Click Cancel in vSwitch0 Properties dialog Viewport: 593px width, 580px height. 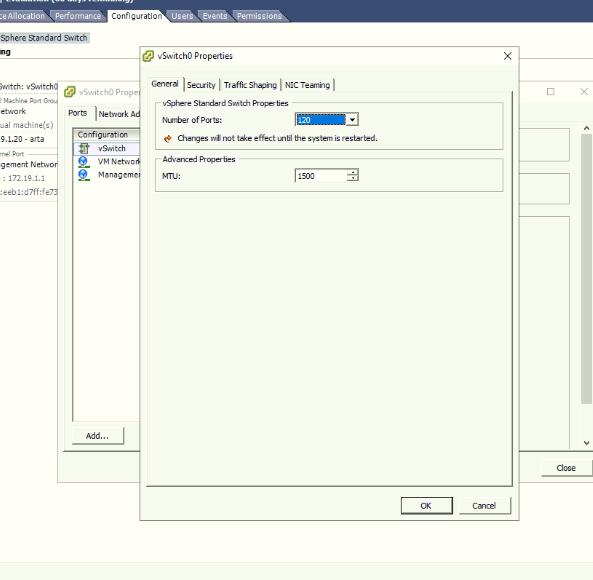[x=484, y=506]
